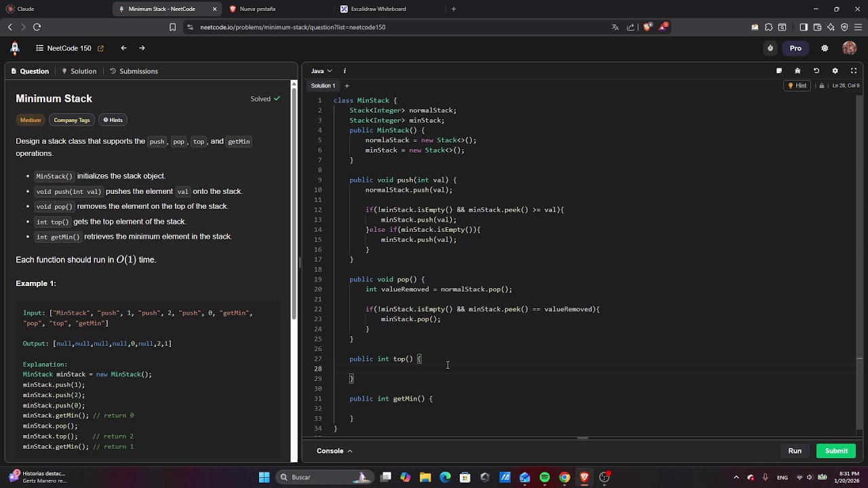Image resolution: width=868 pixels, height=488 pixels.
Task: Click the Run button
Action: coord(795,451)
